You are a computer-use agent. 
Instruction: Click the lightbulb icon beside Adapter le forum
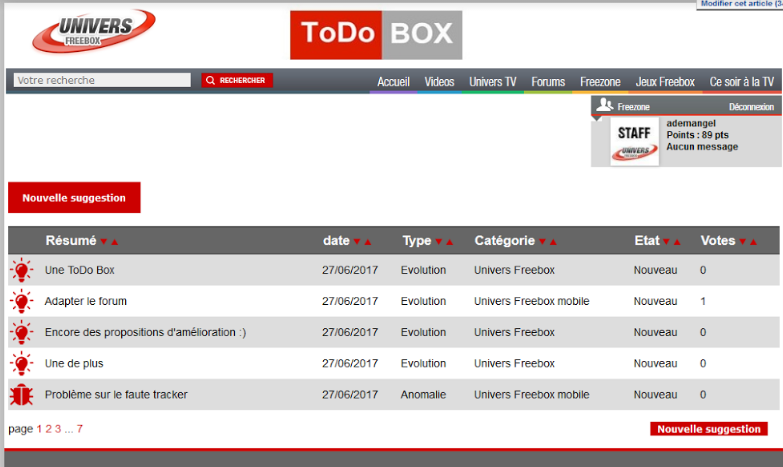(x=21, y=301)
